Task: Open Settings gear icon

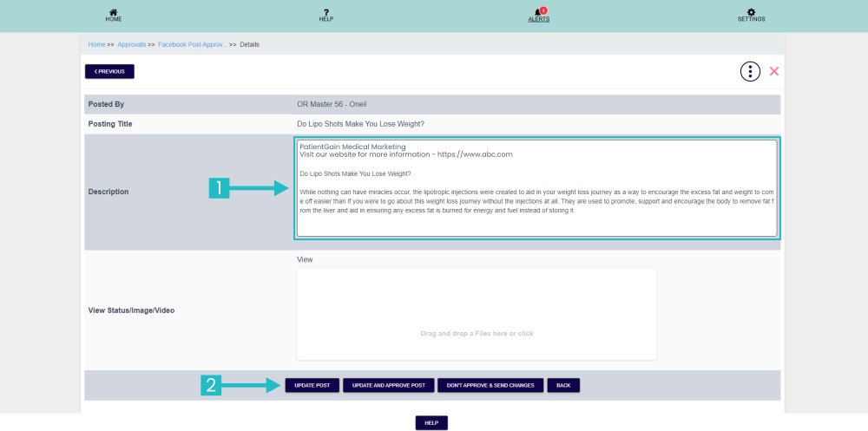Action: click(751, 11)
